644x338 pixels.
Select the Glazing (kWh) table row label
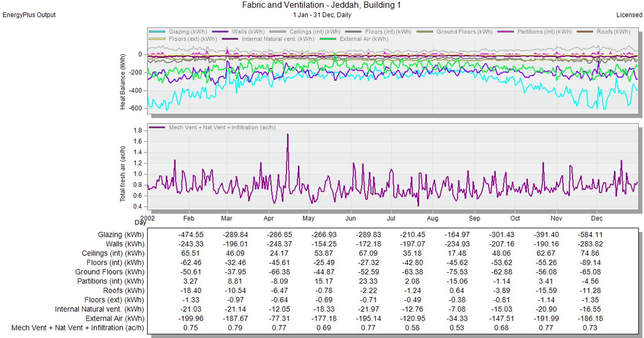tap(121, 235)
